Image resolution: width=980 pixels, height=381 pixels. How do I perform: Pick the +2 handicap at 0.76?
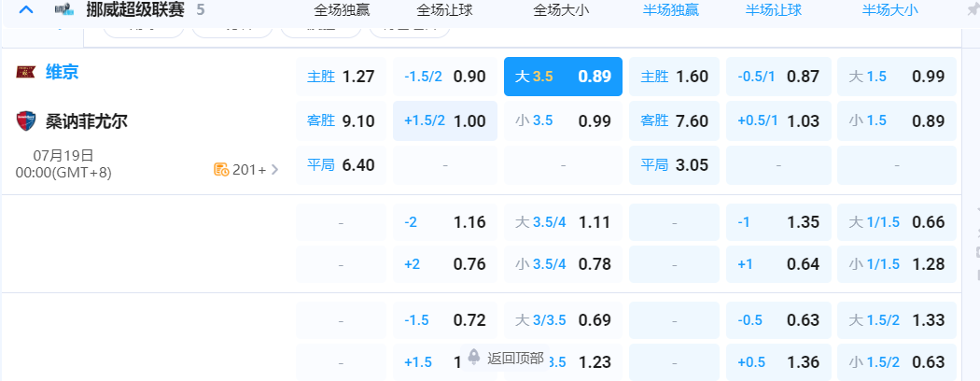(445, 264)
